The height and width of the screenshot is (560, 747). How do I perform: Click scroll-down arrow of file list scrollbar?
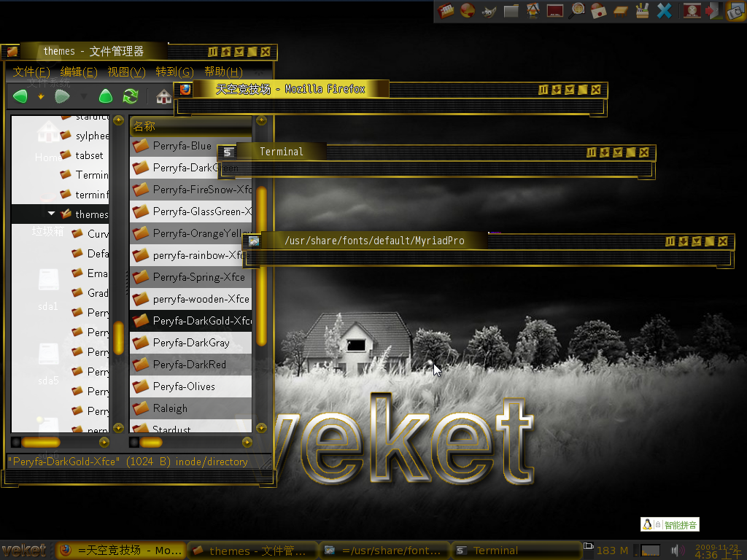coord(261,428)
